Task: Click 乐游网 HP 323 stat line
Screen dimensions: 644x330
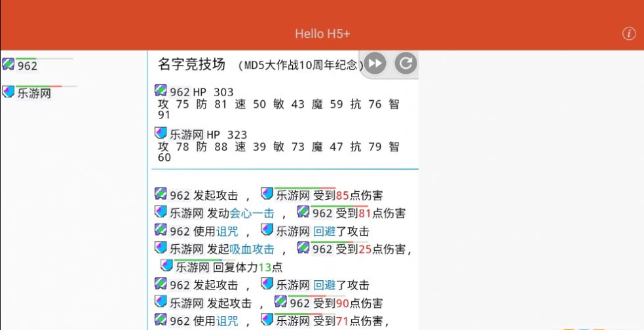Action: (x=201, y=135)
